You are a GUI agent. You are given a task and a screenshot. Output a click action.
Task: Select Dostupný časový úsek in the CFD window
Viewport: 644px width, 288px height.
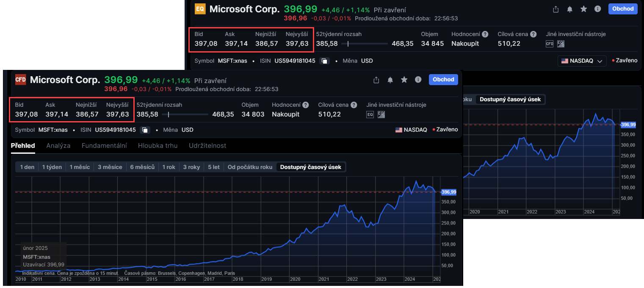[311, 167]
